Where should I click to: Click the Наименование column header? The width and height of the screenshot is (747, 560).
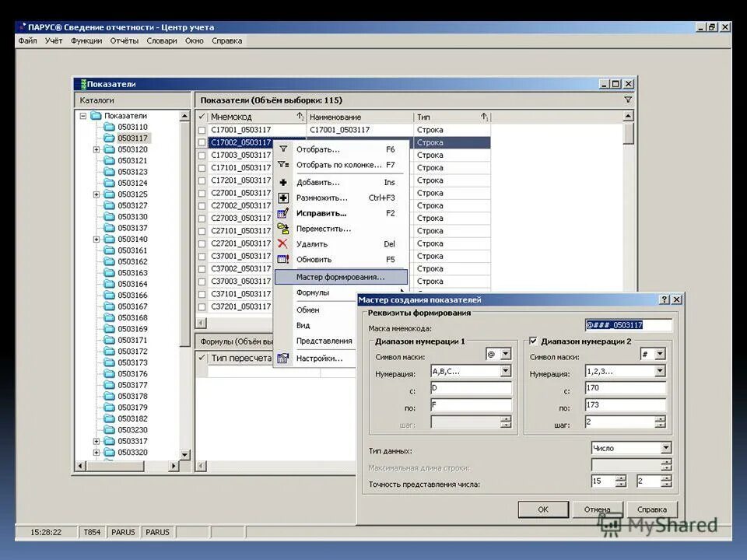359,117
